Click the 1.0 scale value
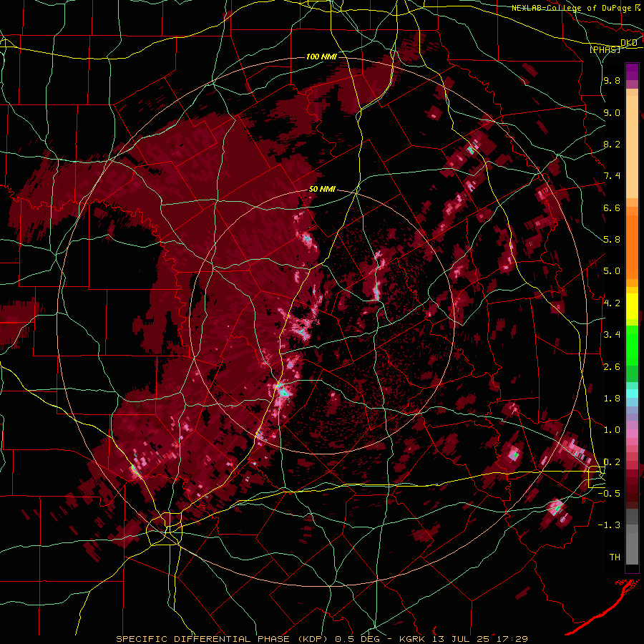Image resolution: width=644 pixels, height=644 pixels. click(x=612, y=431)
